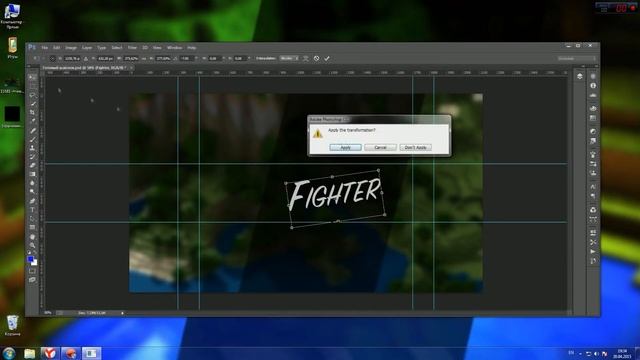Swap foreground and background colors
Screen dimensions: 640x360
pyautogui.click(x=35, y=253)
